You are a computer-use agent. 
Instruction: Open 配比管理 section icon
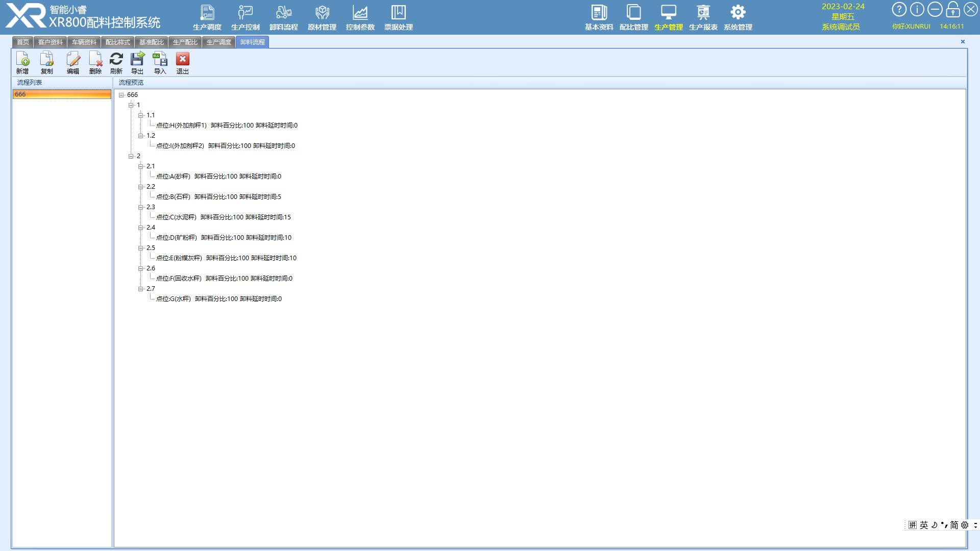click(x=633, y=18)
